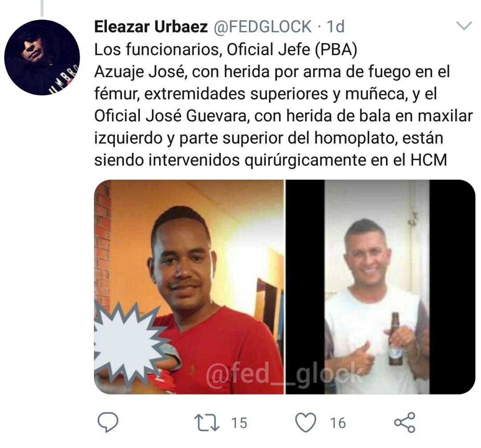The height and width of the screenshot is (448, 481).
Task: Open the share icon options
Action: pos(404,423)
